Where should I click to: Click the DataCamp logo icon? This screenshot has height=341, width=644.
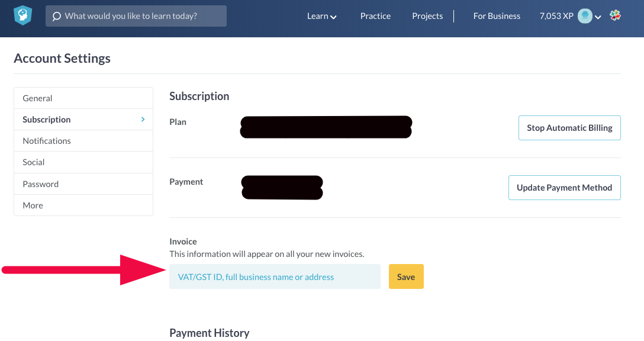pyautogui.click(x=23, y=16)
